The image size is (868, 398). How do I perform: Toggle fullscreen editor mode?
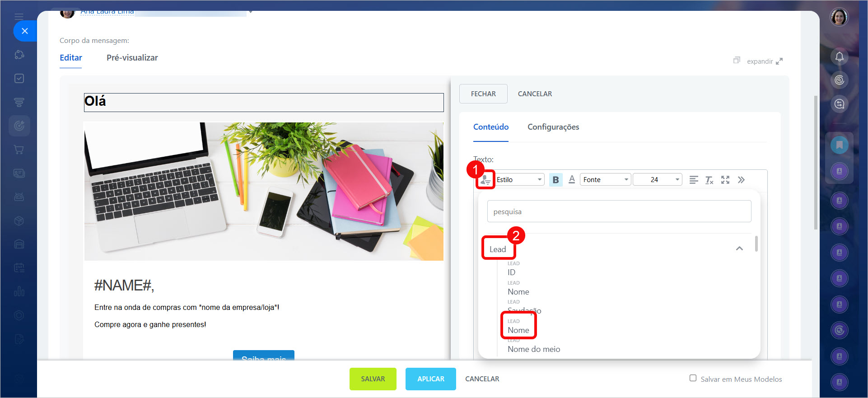pos(725,180)
